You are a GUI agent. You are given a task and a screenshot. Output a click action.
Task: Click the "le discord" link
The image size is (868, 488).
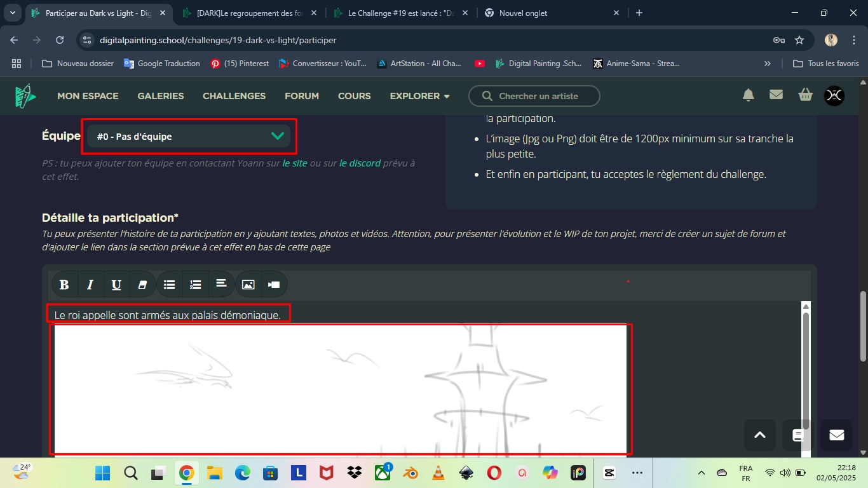coord(360,163)
